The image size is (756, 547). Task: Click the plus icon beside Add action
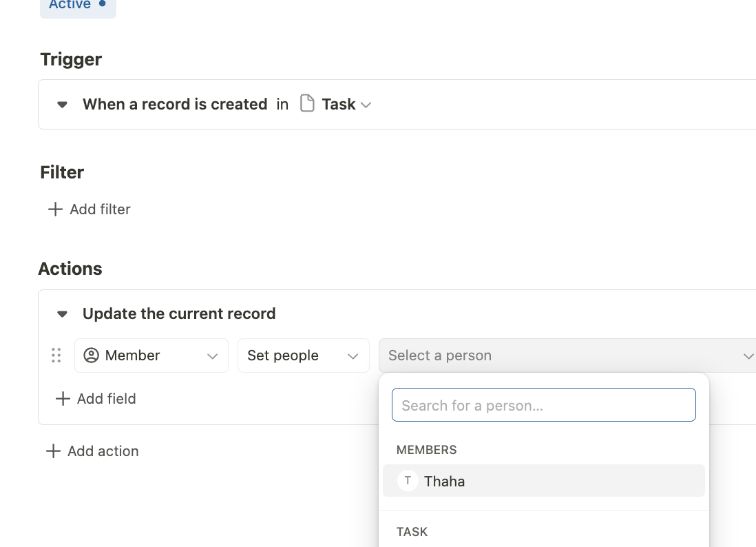(53, 451)
